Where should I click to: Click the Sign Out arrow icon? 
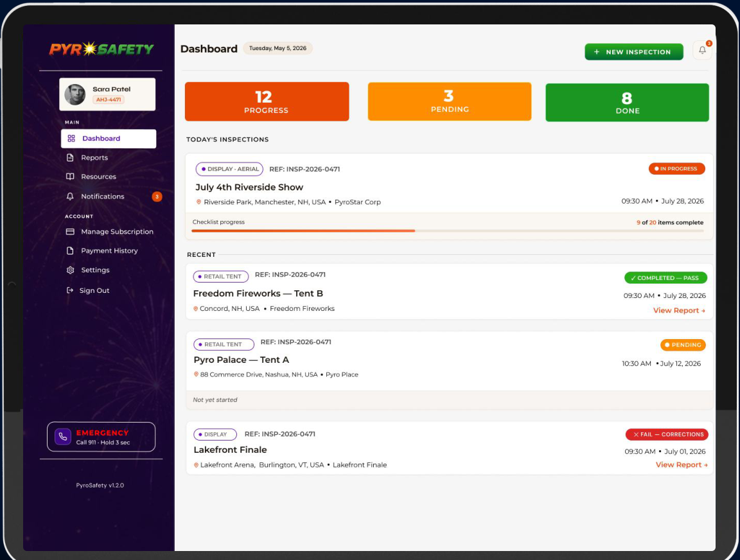(70, 290)
